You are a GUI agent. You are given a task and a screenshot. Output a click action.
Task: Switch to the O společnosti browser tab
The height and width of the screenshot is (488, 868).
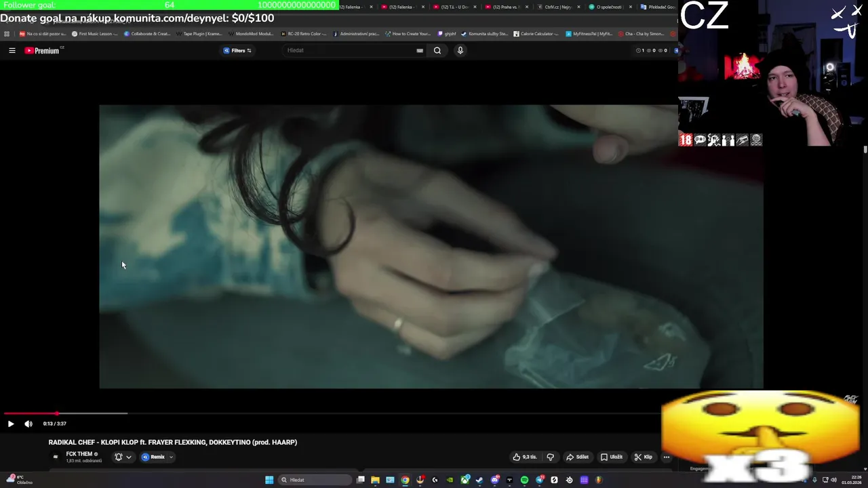[609, 7]
